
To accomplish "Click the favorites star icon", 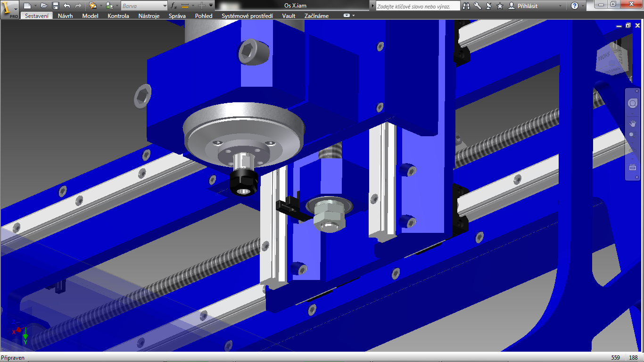I will (x=500, y=6).
